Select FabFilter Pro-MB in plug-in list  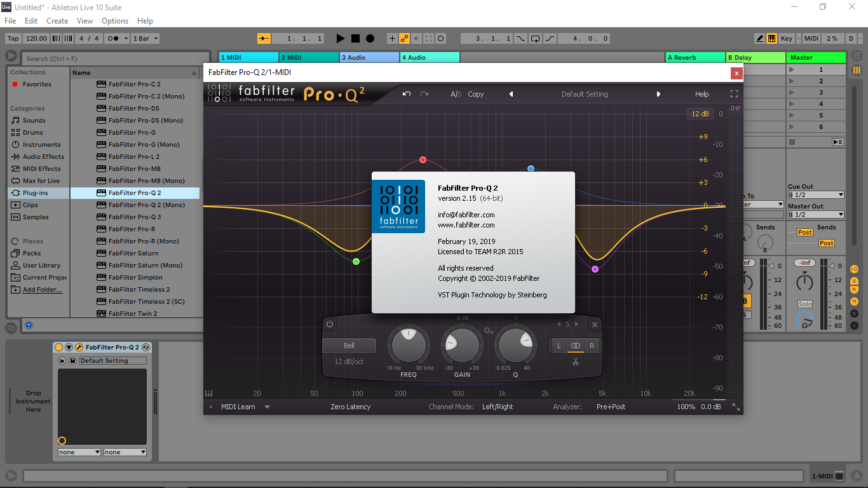[135, 169]
